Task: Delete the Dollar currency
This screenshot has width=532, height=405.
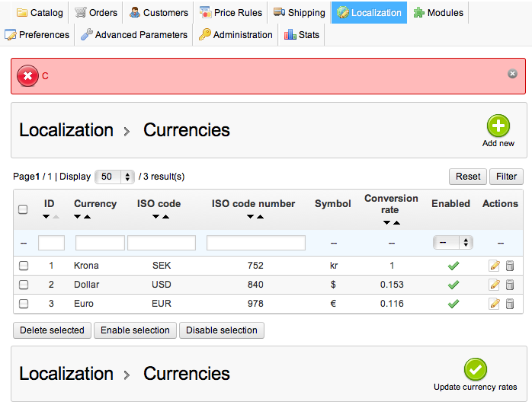Action: tap(510, 285)
